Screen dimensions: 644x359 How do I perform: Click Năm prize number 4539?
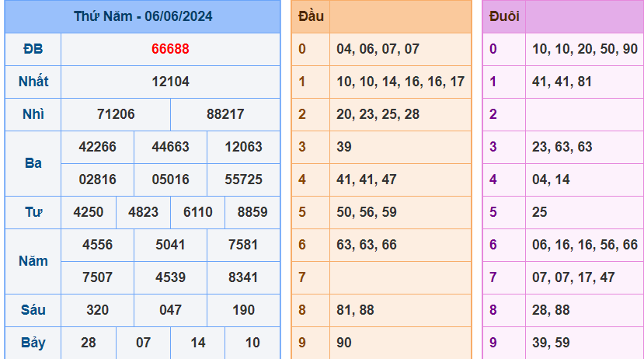point(170,277)
